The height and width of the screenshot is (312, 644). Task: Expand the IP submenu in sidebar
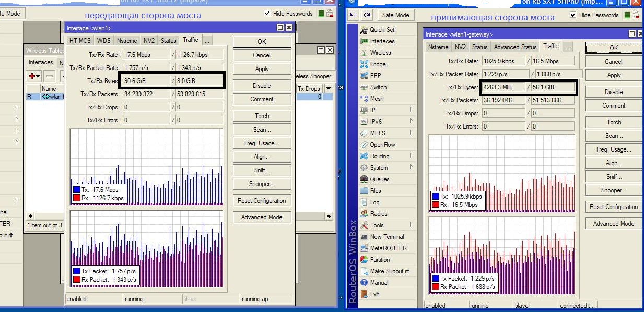point(411,110)
